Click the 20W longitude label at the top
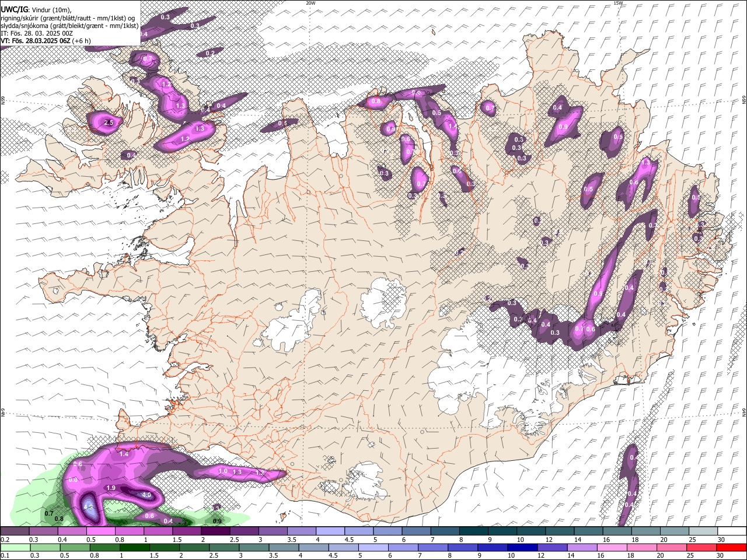 pos(310,3)
